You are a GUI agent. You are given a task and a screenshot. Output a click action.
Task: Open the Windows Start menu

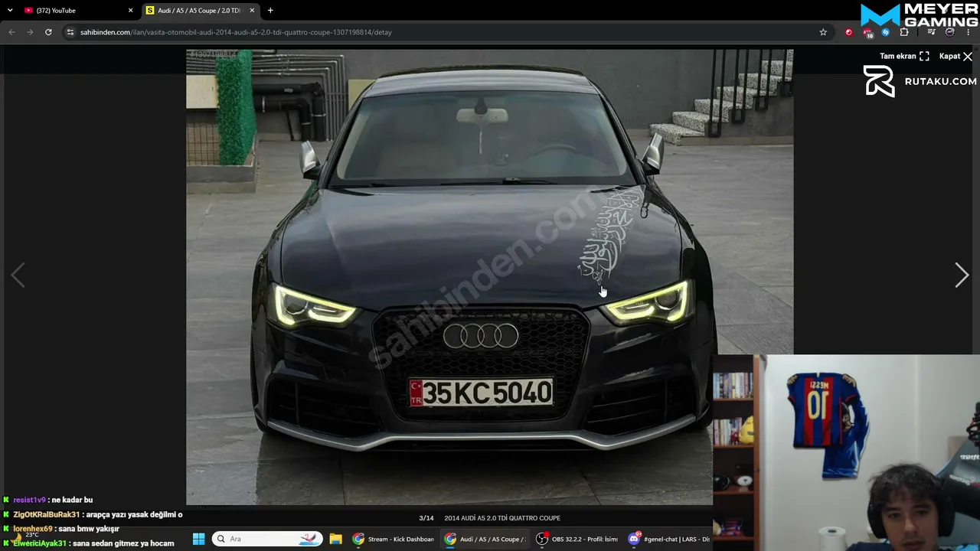coord(198,539)
